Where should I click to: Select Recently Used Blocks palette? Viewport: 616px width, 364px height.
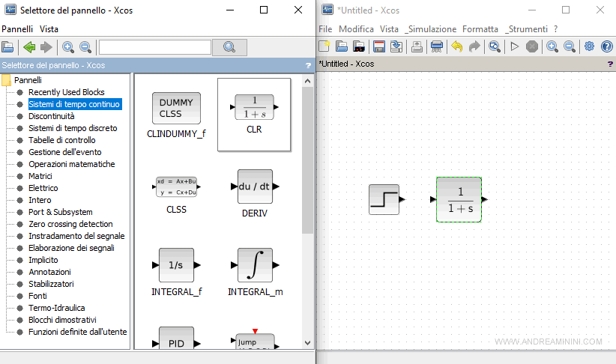(x=67, y=92)
